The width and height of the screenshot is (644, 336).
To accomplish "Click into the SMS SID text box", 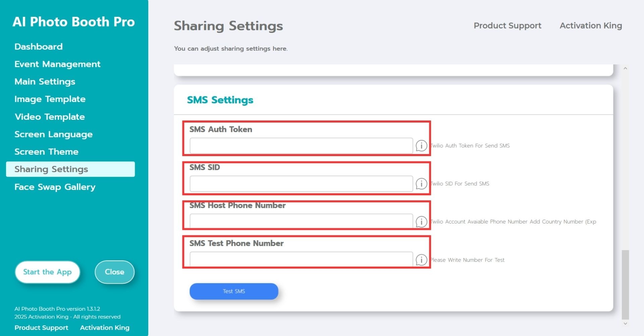I will pos(301,184).
